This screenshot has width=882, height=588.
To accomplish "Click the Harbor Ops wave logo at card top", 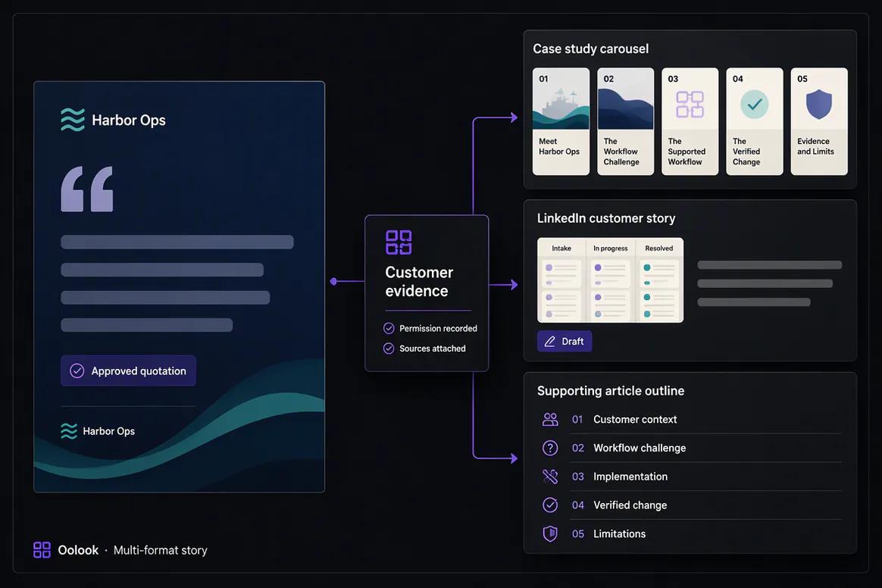I will click(73, 120).
